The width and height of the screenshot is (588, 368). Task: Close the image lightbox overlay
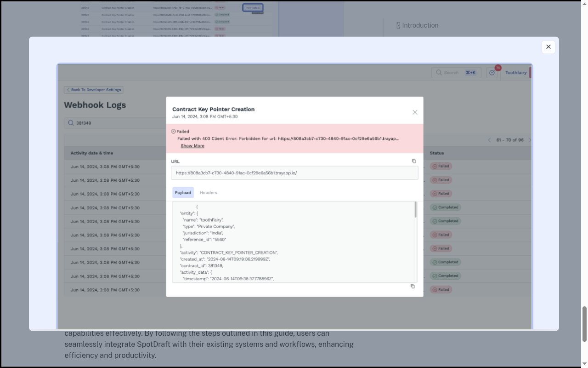(x=548, y=47)
